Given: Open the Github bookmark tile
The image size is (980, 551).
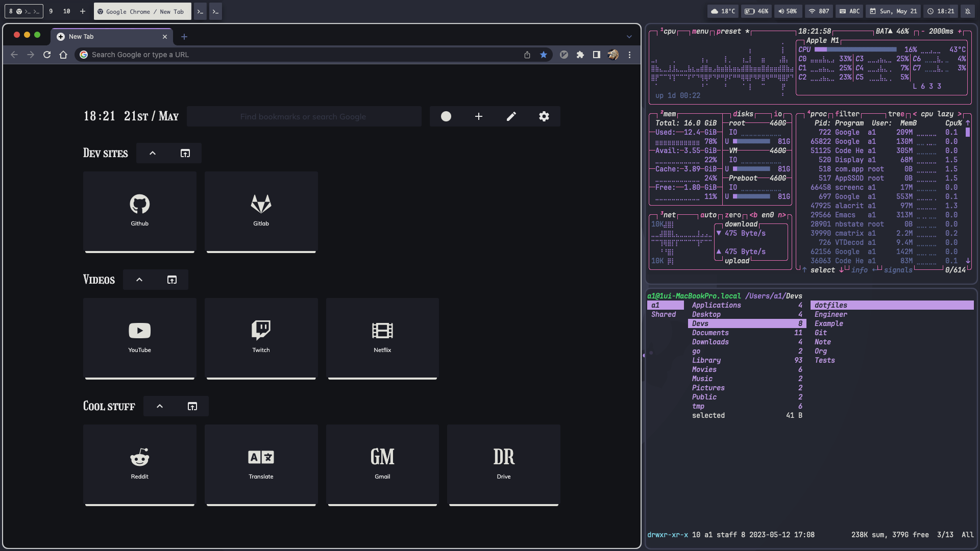Looking at the screenshot, I should [x=139, y=211].
